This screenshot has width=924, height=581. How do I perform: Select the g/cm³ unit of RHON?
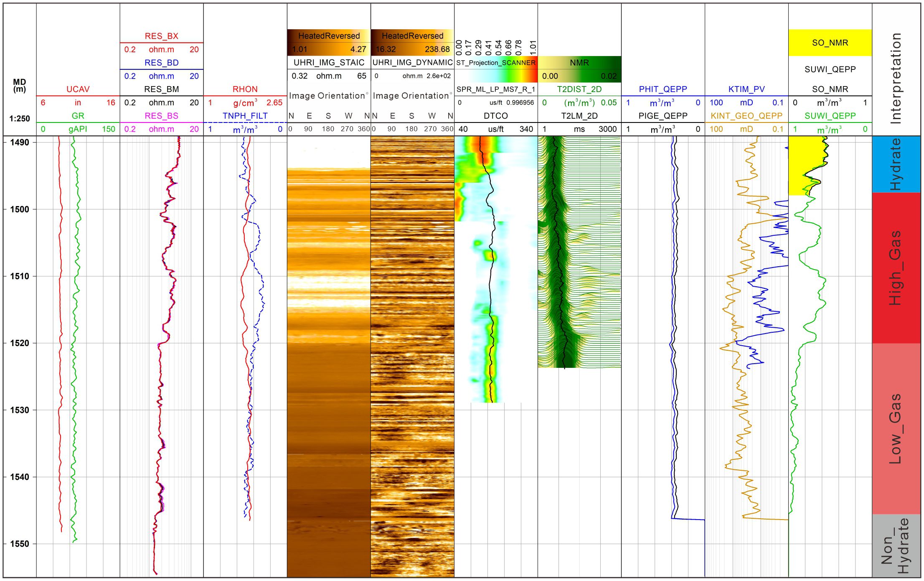(245, 102)
